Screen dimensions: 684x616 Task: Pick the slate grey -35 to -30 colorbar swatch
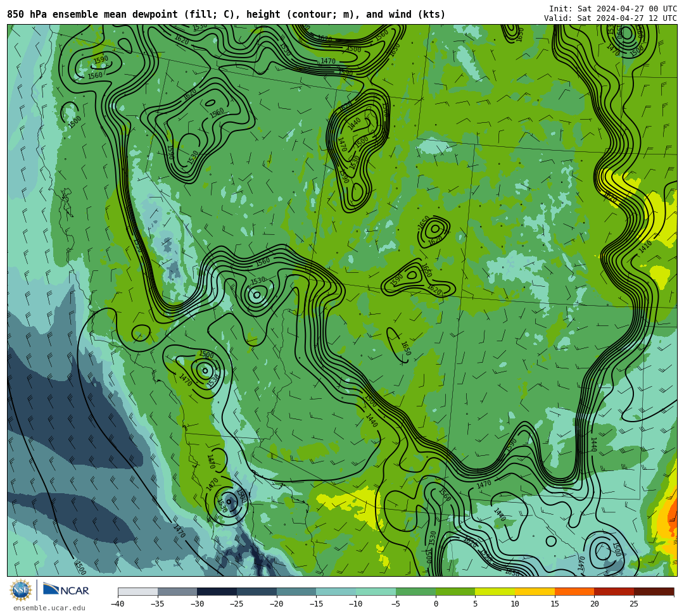pyautogui.click(x=177, y=591)
